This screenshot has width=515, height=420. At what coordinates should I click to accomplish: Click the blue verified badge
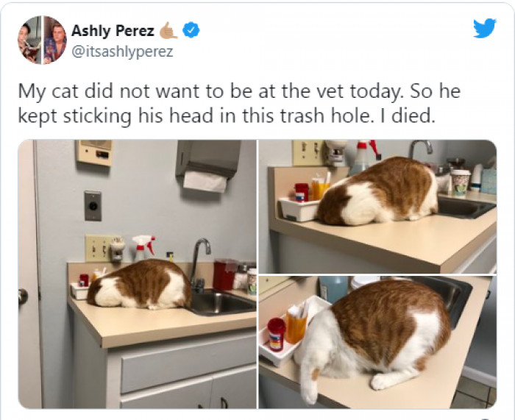point(191,31)
